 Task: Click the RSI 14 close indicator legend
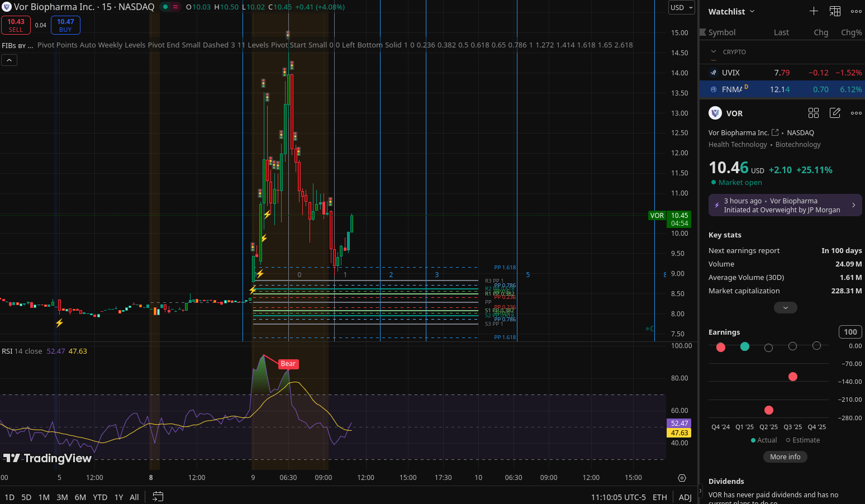click(x=22, y=351)
